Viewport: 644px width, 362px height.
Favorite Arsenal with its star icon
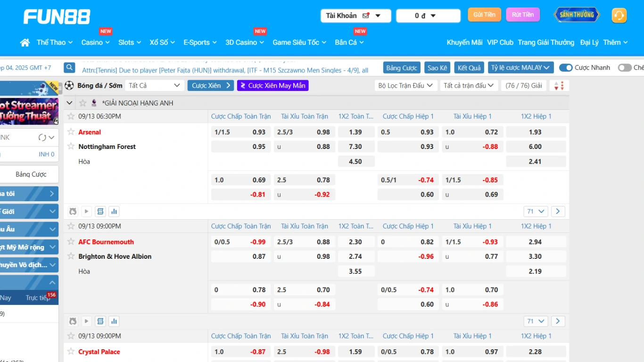pyautogui.click(x=71, y=132)
